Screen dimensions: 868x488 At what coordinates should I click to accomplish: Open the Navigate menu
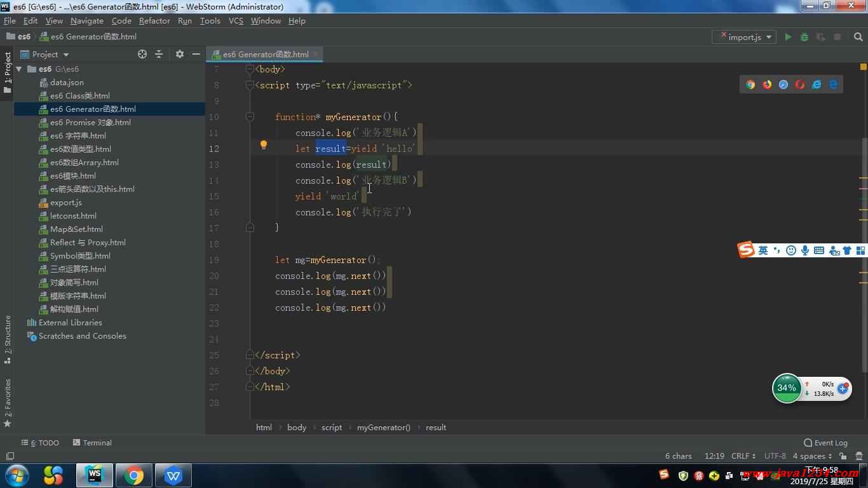86,20
